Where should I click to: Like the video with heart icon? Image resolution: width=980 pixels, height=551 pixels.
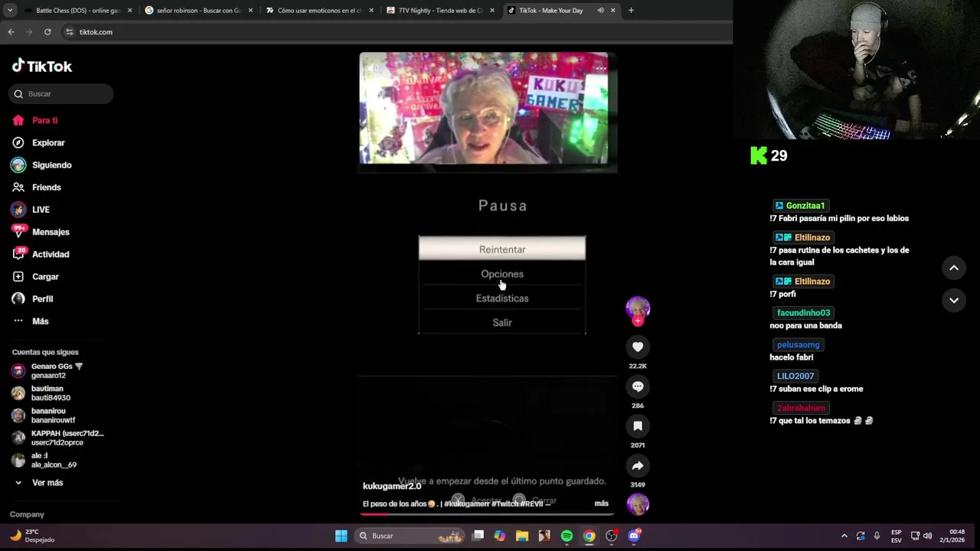click(638, 347)
